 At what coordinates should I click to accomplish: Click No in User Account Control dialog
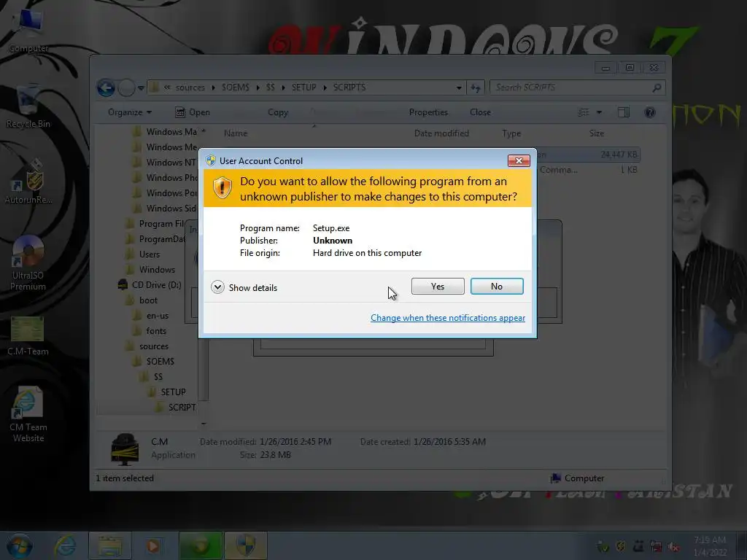click(x=496, y=286)
